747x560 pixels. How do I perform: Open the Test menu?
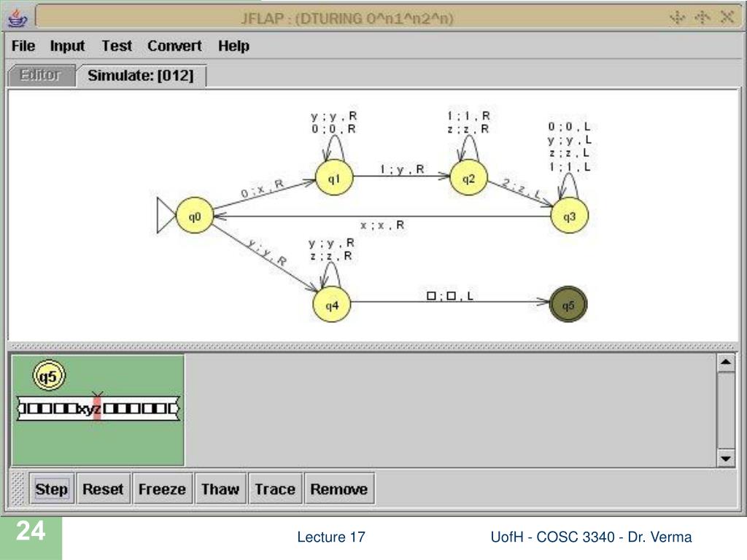click(x=117, y=46)
